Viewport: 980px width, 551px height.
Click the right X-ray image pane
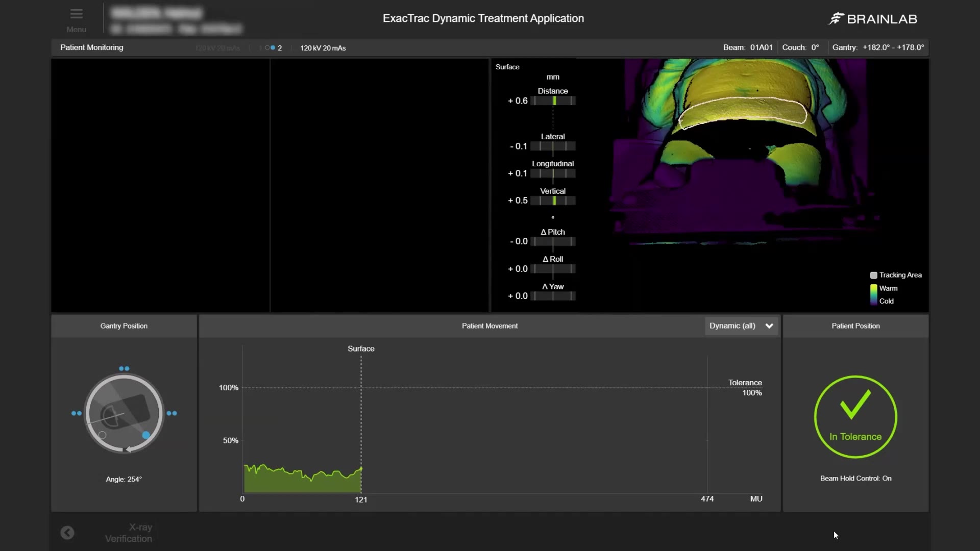379,185
